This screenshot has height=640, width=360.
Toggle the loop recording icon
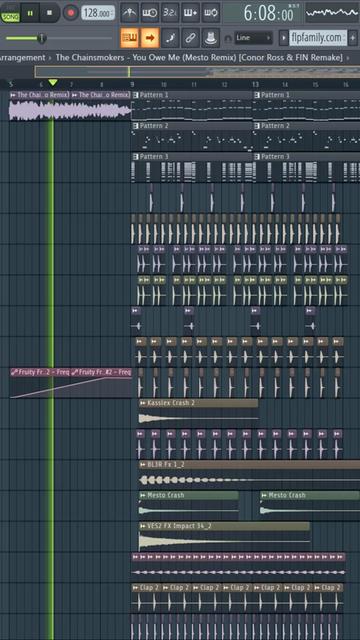pyautogui.click(x=211, y=13)
